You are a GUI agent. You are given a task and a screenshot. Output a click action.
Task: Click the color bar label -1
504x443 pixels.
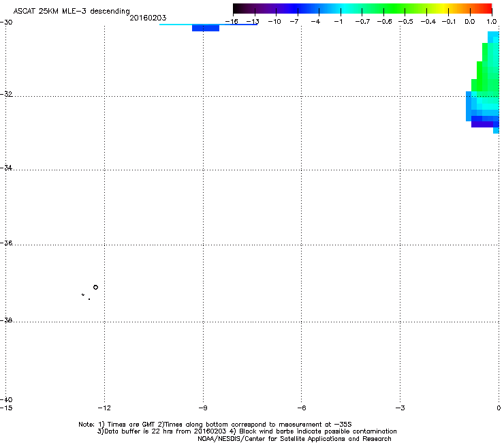click(x=338, y=22)
